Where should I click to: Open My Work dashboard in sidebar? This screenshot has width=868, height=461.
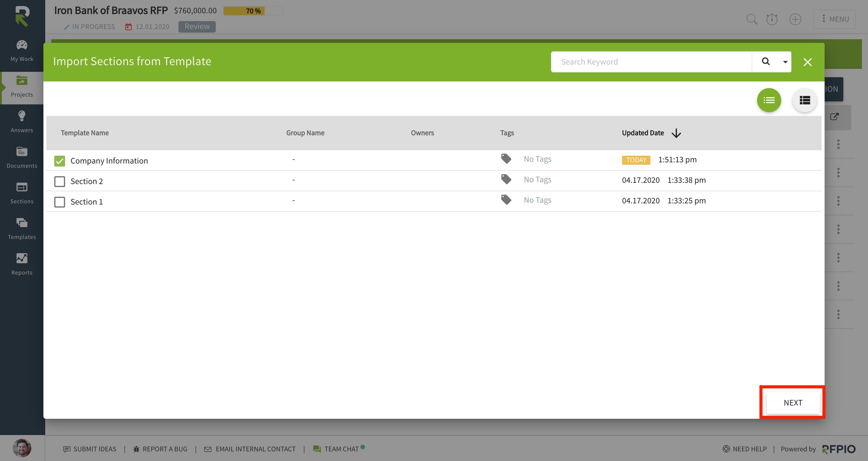(x=22, y=51)
